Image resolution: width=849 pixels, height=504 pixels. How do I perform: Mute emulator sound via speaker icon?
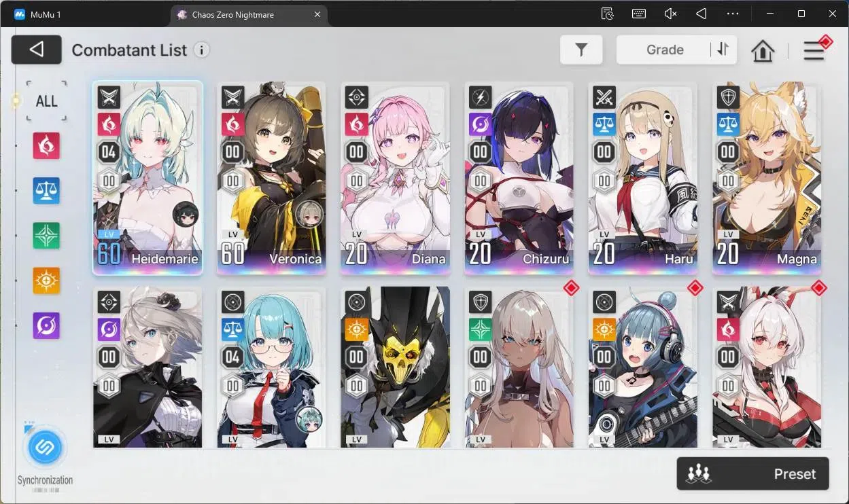point(670,14)
